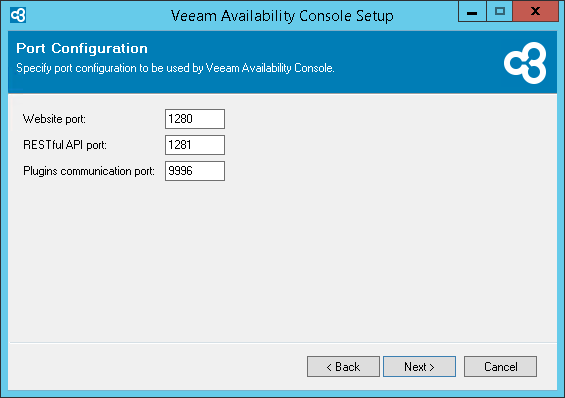The image size is (565, 398).
Task: Click into the RESTful API port field
Action: click(x=195, y=145)
